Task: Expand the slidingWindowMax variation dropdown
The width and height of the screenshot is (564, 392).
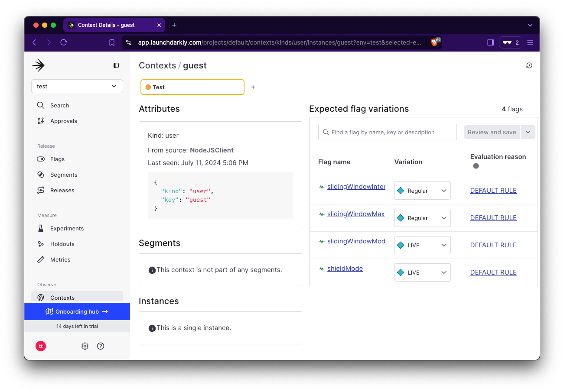Action: (x=443, y=218)
